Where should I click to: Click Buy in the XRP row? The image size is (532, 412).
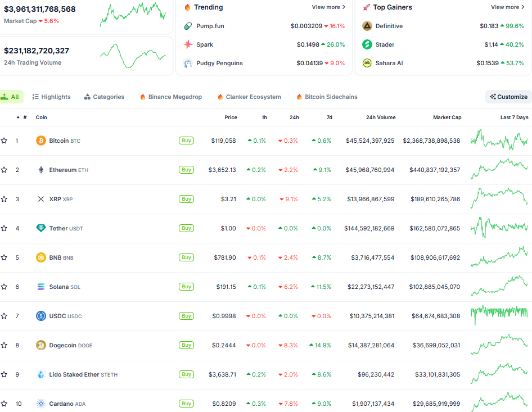[186, 199]
